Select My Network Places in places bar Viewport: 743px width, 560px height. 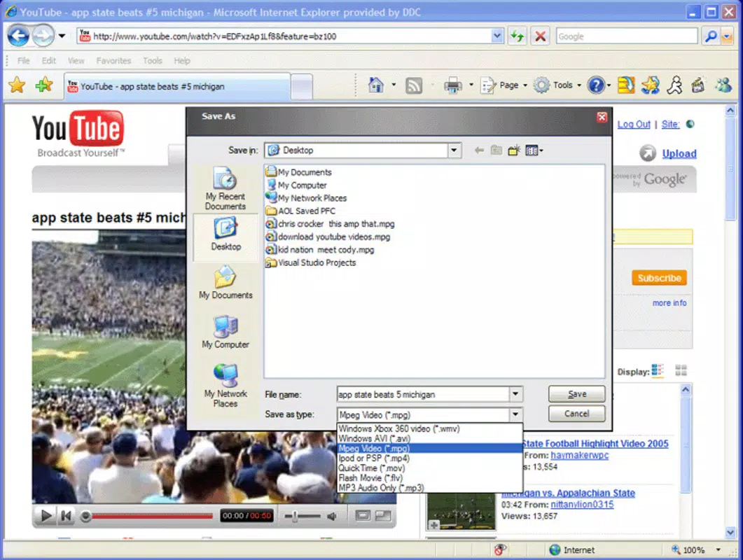(x=225, y=386)
